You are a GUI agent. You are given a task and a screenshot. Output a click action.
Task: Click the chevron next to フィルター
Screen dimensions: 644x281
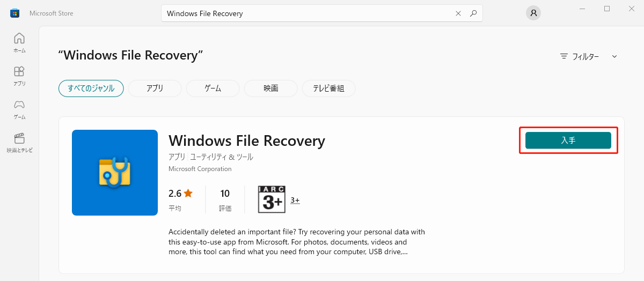(x=614, y=56)
